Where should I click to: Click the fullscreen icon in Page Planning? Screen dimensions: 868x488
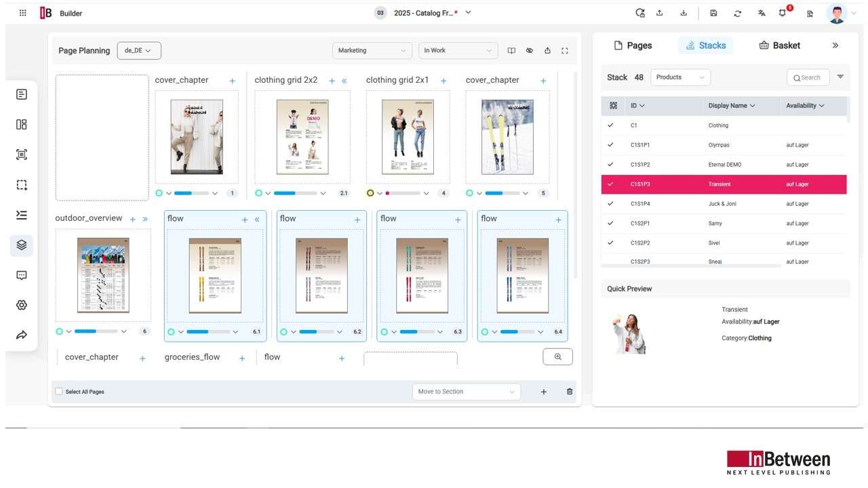coord(565,51)
